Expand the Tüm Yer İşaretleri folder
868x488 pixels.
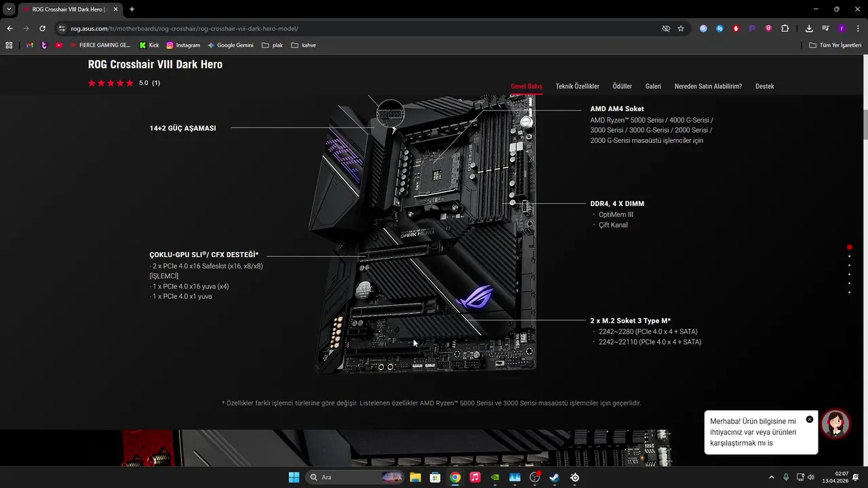coord(835,45)
